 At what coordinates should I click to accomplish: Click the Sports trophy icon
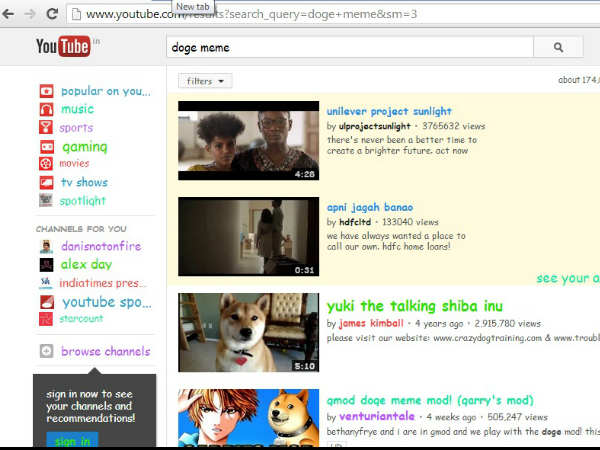pos(46,128)
